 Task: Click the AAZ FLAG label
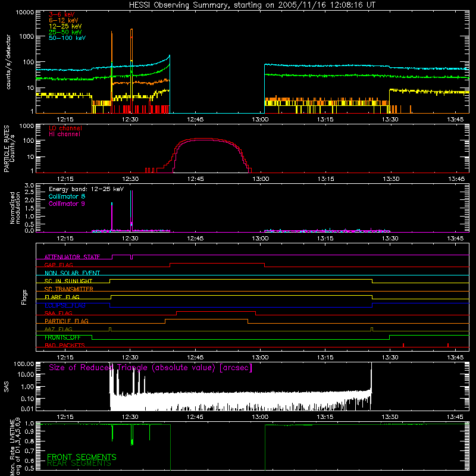point(58,329)
